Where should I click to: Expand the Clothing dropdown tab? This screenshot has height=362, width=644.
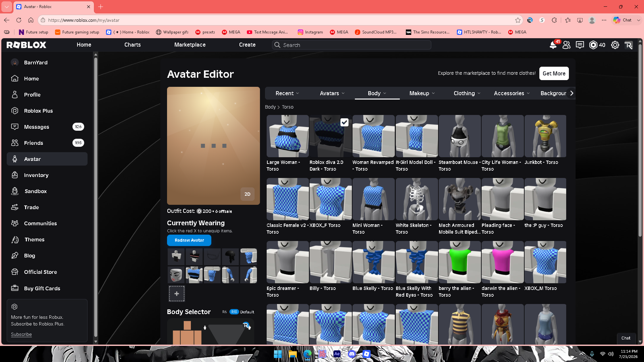click(x=467, y=93)
